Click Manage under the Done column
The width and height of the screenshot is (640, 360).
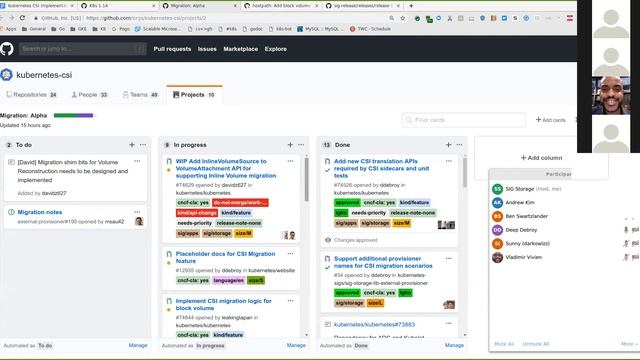tap(454, 345)
